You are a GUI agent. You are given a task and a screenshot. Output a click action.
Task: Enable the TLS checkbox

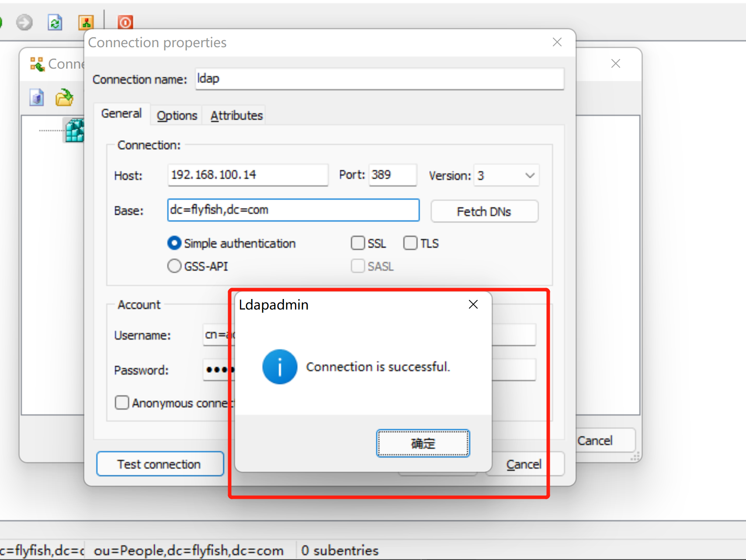(410, 243)
